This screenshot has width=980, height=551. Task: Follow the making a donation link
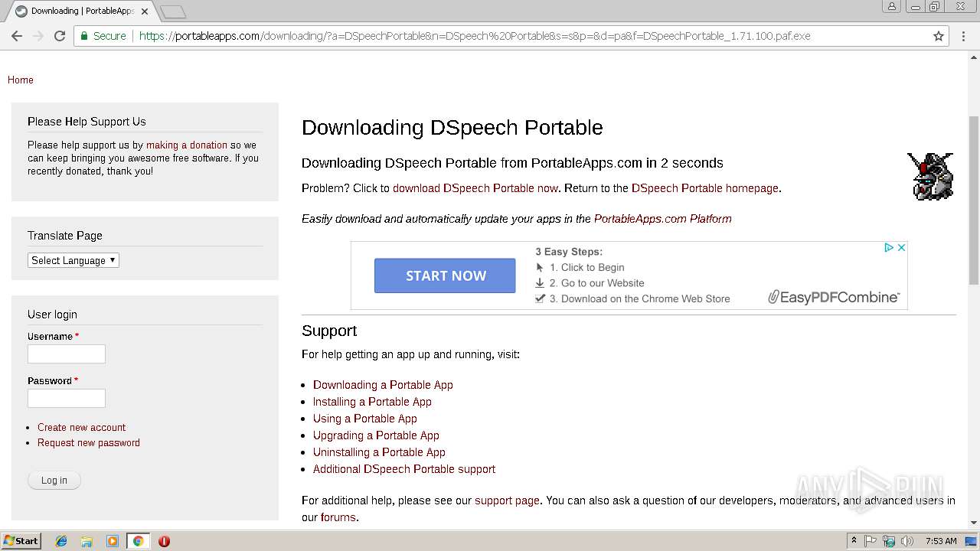click(x=187, y=145)
